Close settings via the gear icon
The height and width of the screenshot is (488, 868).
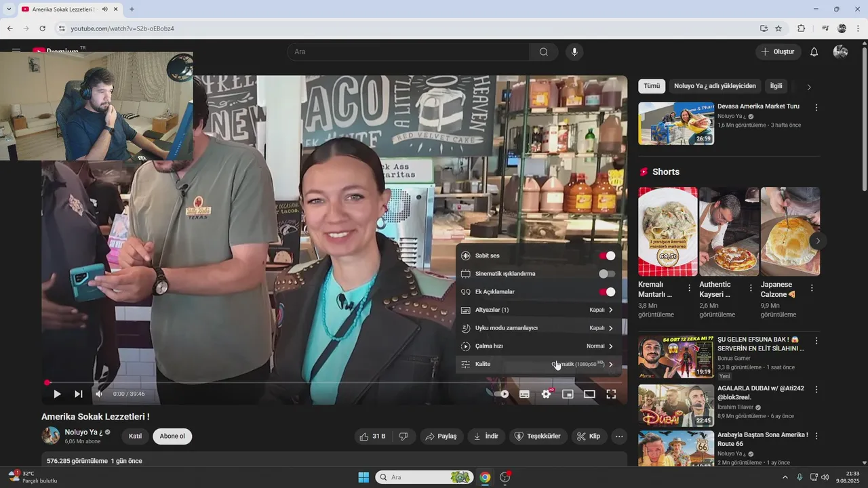[546, 394]
